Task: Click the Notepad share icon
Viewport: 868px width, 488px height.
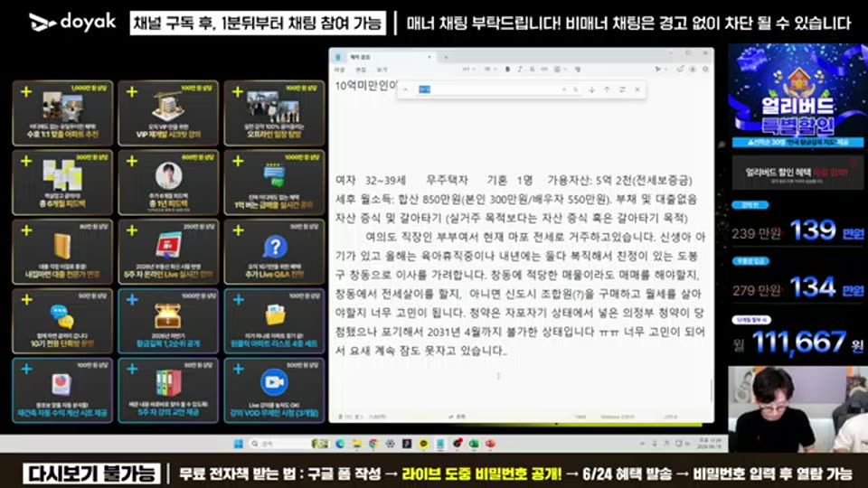Action: (680, 70)
